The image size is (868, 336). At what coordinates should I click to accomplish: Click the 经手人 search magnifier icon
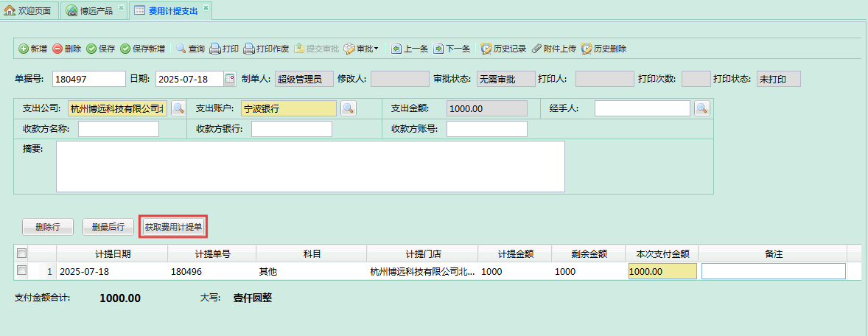tap(702, 108)
